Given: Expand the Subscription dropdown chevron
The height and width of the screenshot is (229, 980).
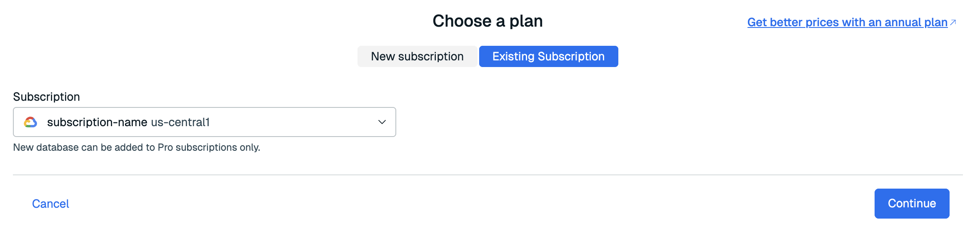Looking at the screenshot, I should (x=382, y=122).
